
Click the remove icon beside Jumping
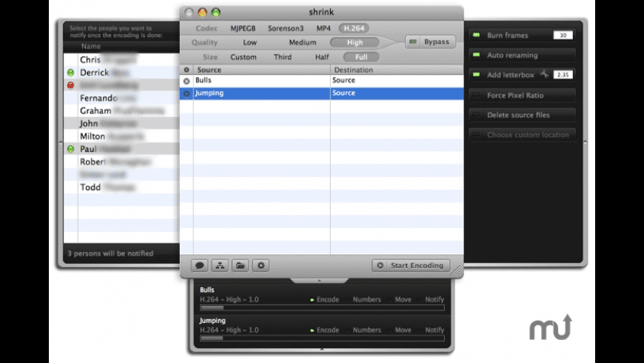pos(187,94)
